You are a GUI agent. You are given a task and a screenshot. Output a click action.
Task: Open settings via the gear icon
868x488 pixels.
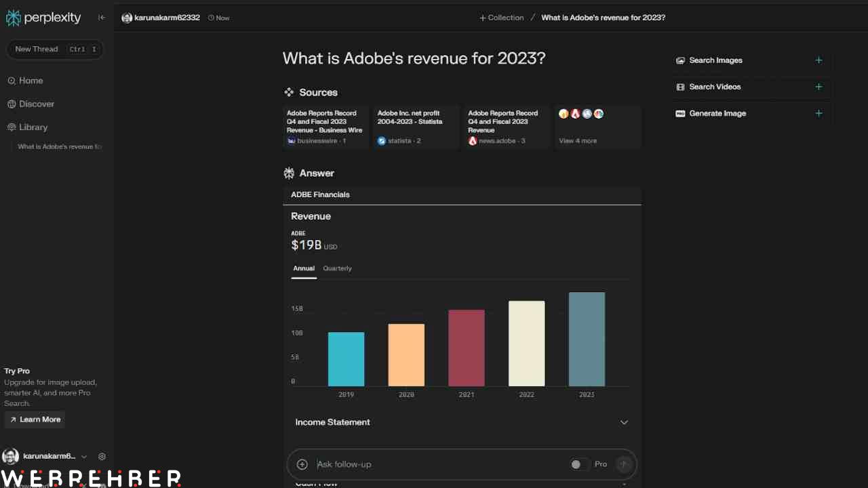point(102,457)
